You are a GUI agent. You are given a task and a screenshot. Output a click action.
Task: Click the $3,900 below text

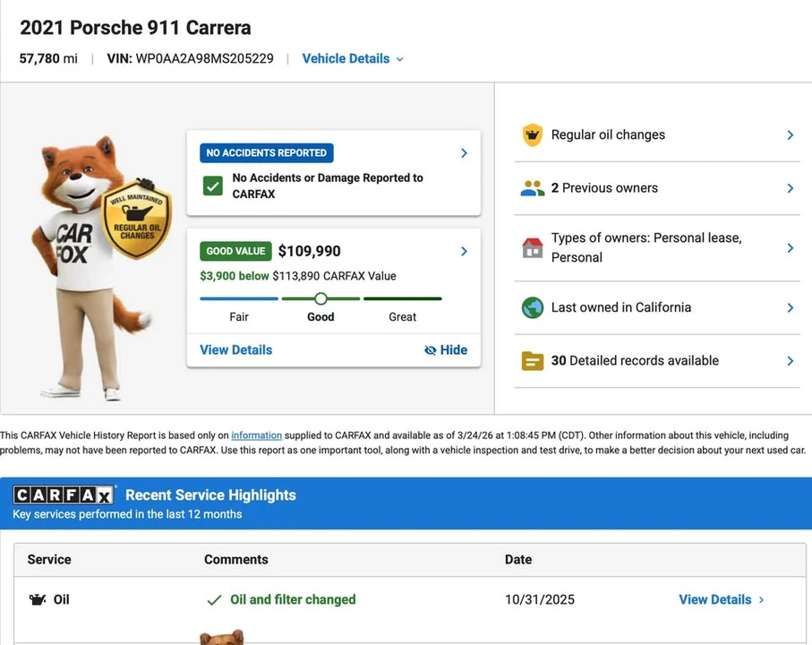(x=234, y=276)
